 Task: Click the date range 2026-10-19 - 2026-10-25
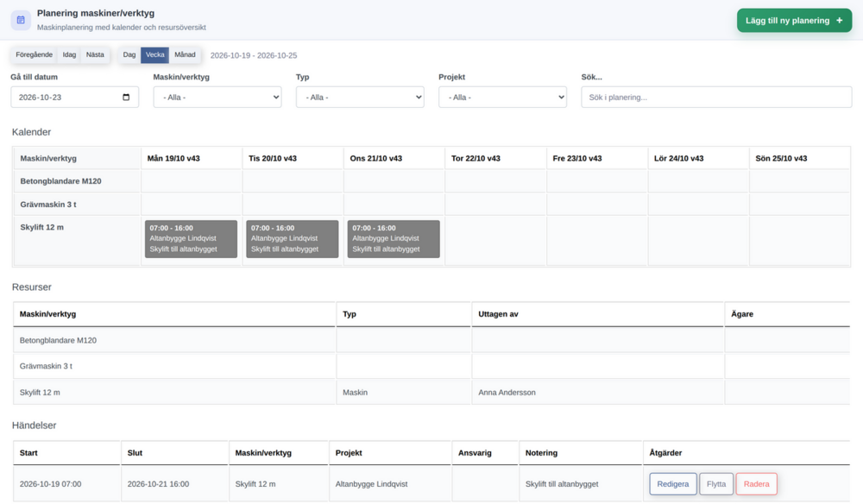coord(254,55)
